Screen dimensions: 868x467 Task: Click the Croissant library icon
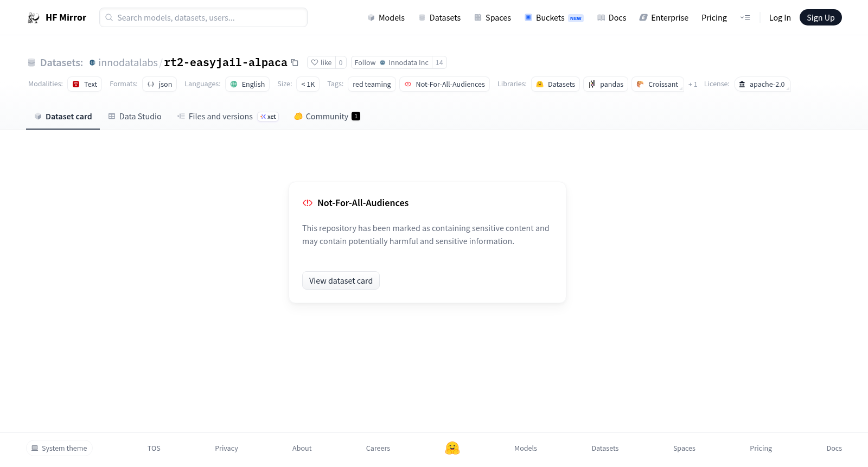click(640, 84)
